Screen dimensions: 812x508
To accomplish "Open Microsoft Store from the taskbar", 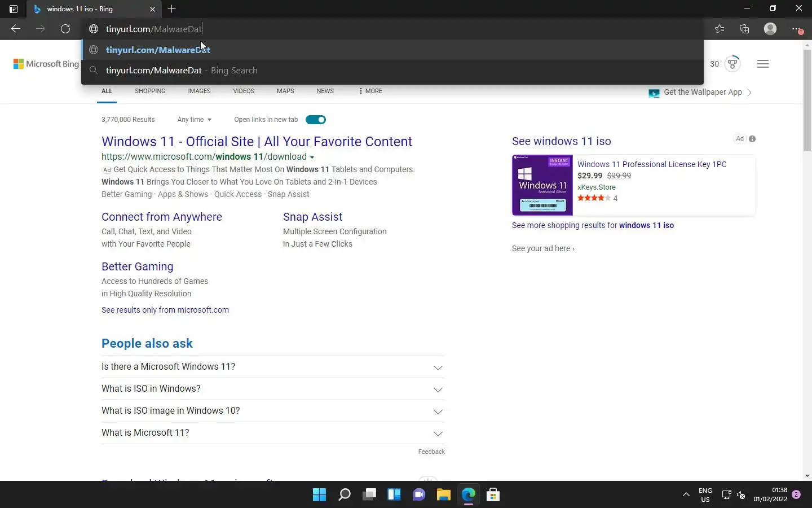I will click(x=493, y=495).
